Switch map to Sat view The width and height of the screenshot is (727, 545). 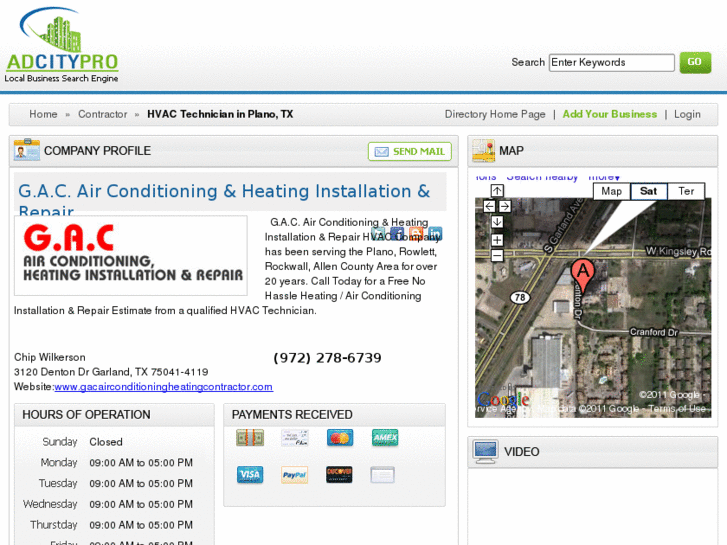tap(649, 191)
